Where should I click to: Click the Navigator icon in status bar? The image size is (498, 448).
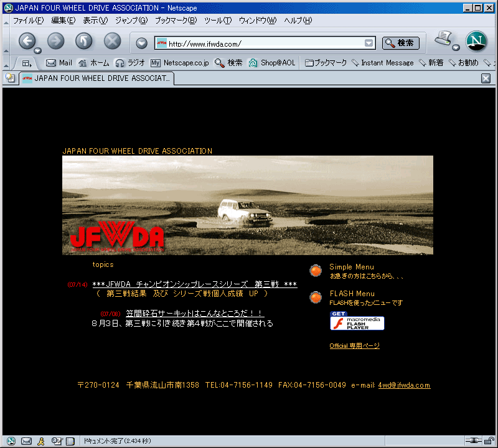[11, 441]
